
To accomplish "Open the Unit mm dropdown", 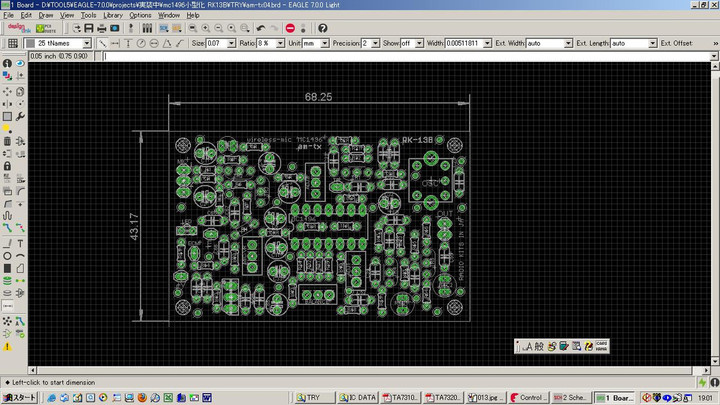I will click(x=325, y=44).
